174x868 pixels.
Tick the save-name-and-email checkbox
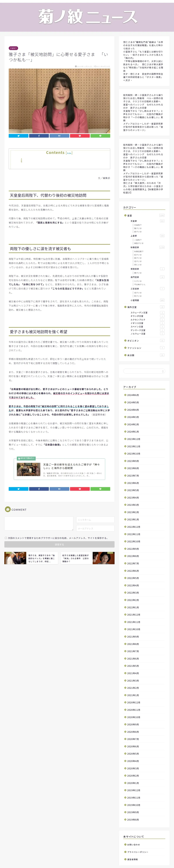(6, 538)
